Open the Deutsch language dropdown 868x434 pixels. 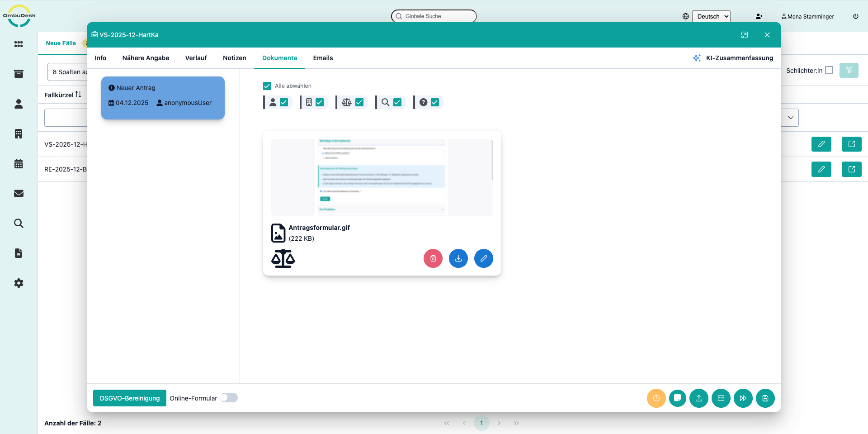pos(711,16)
